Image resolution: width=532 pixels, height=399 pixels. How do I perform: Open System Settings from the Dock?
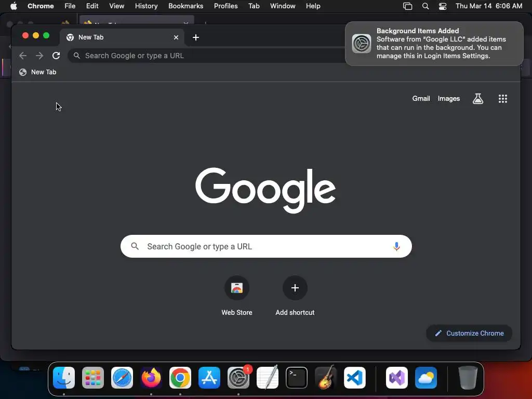click(x=238, y=378)
